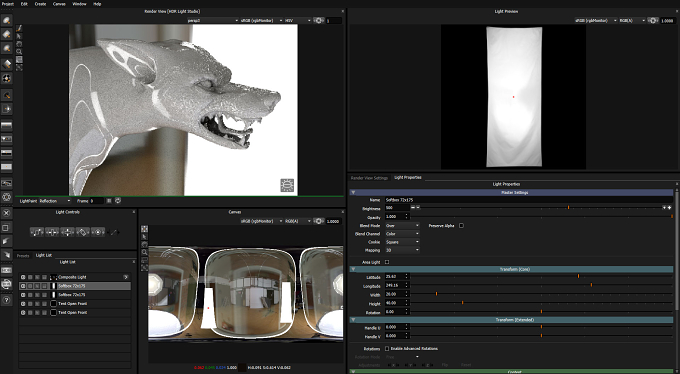Click the Frame number input field
The image size is (680, 374).
point(97,201)
